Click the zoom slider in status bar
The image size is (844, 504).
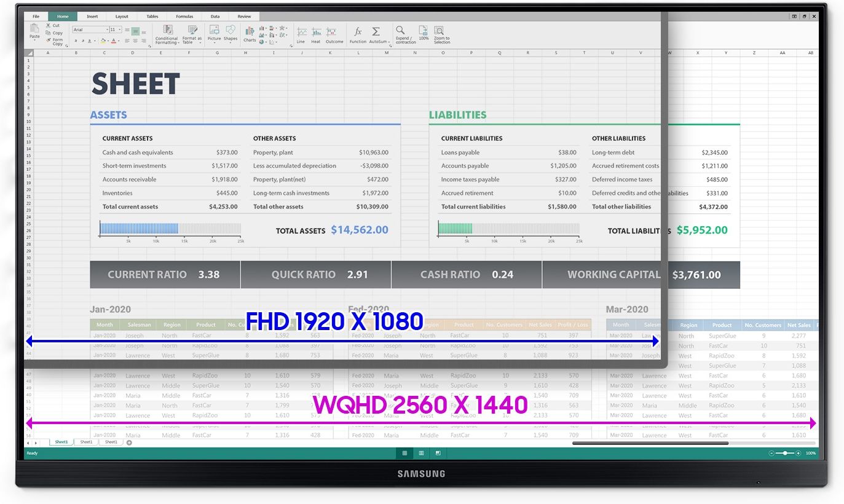pyautogui.click(x=785, y=453)
